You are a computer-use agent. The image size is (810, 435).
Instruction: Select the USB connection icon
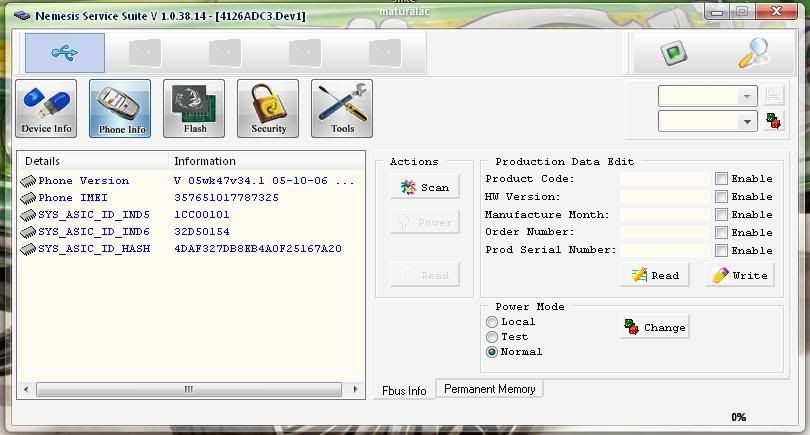click(65, 53)
